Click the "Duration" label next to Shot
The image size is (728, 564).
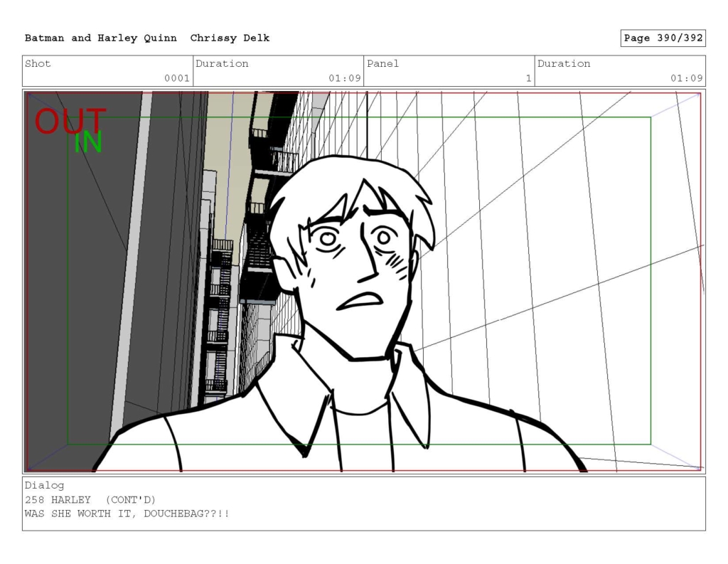222,63
